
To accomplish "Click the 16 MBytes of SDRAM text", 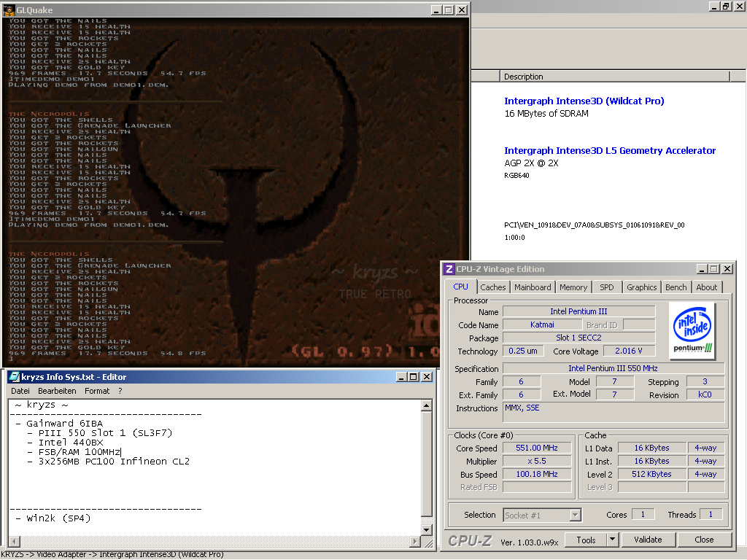I will [x=546, y=113].
